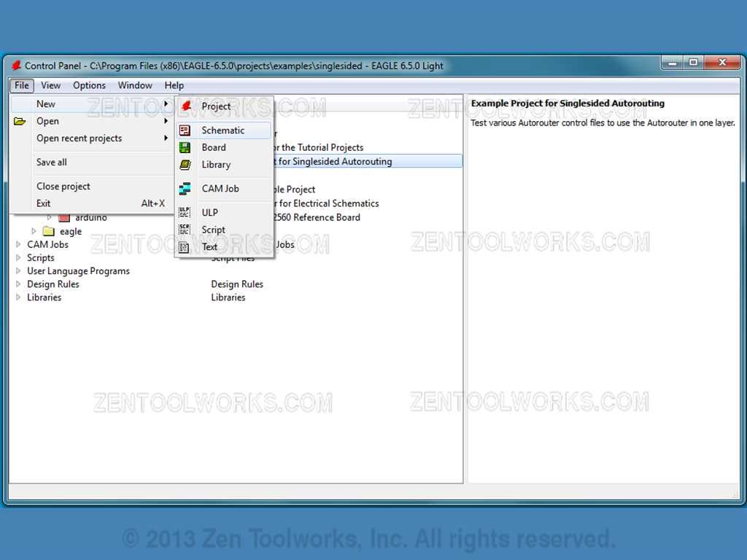Expand the Scripts tree node
The image size is (747, 560).
[18, 257]
